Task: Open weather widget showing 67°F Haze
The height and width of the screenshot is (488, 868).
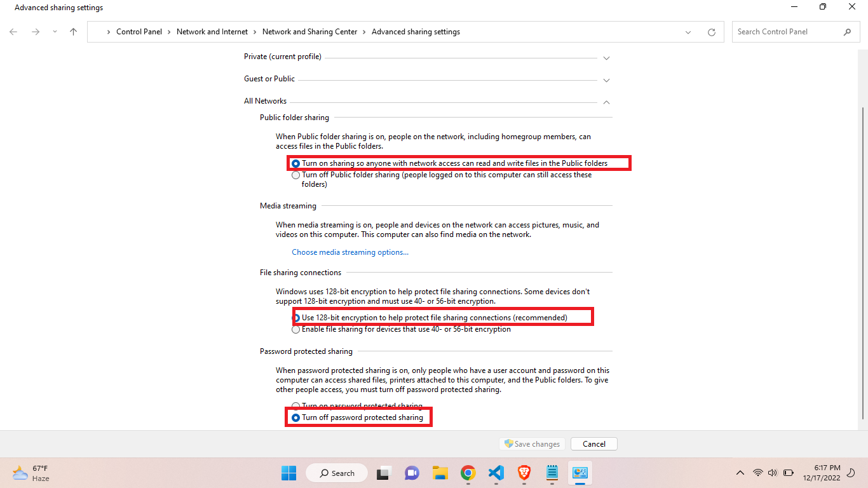Action: click(x=31, y=473)
